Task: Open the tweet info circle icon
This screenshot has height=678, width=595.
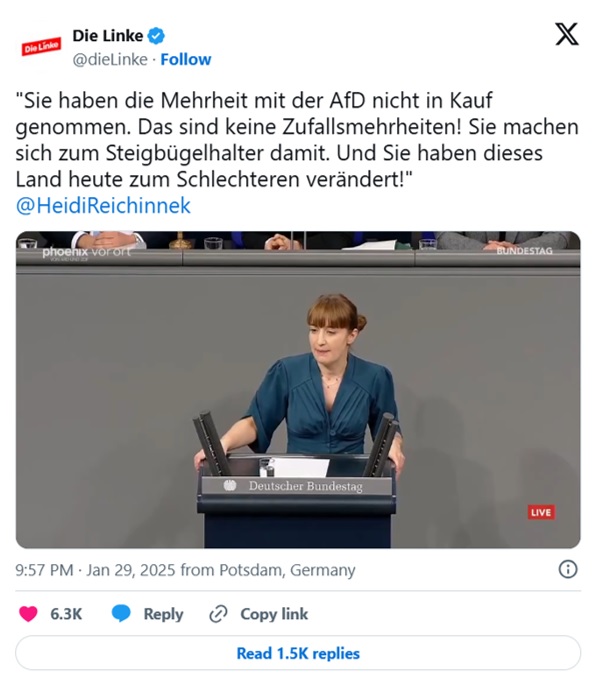Action: coord(568,569)
